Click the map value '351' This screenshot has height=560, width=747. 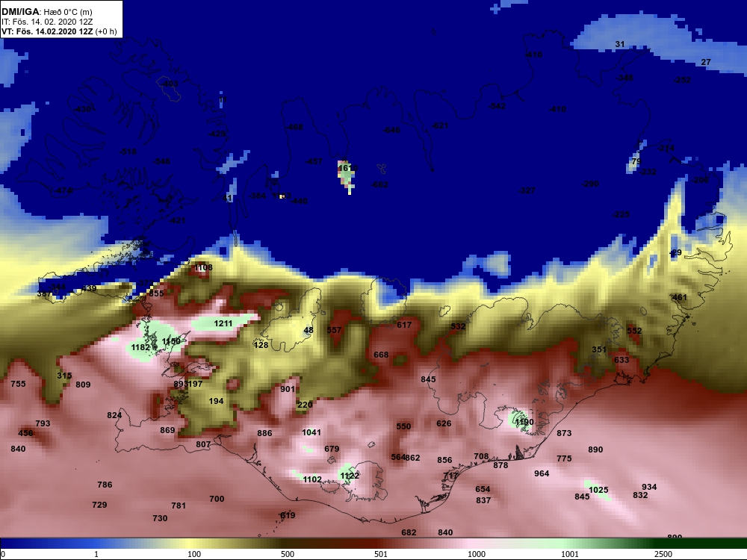599,349
